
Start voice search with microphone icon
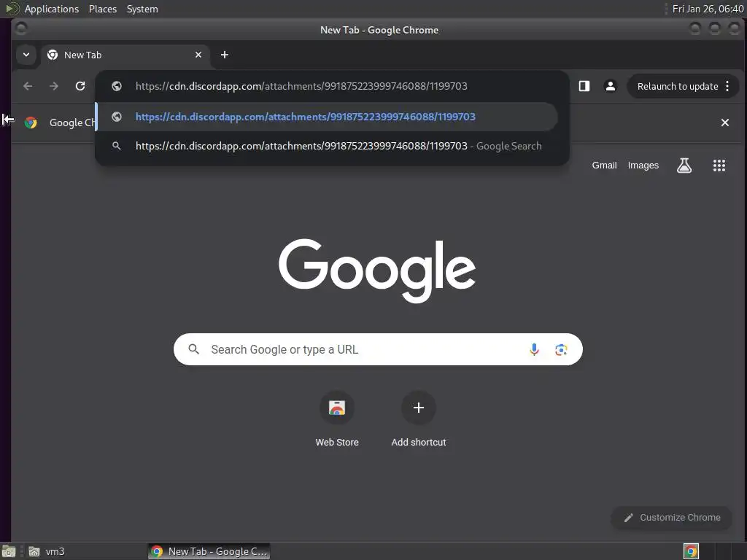534,349
